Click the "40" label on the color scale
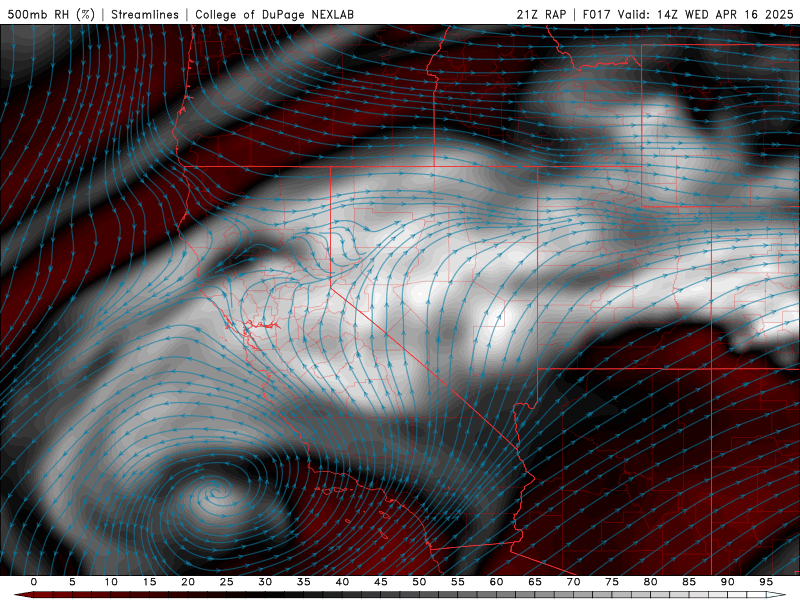The width and height of the screenshot is (800, 600). (x=342, y=582)
